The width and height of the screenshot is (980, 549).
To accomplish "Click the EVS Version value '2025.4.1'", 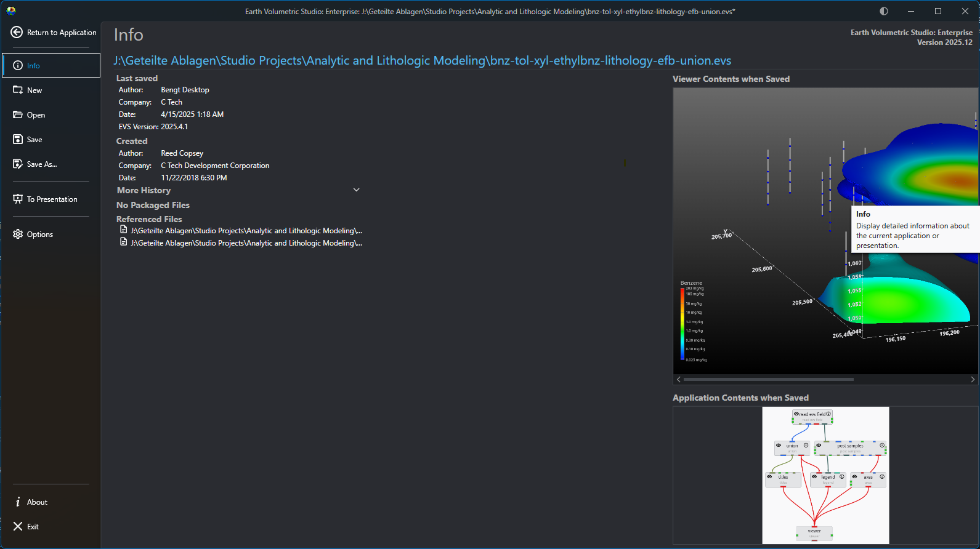I will point(174,127).
